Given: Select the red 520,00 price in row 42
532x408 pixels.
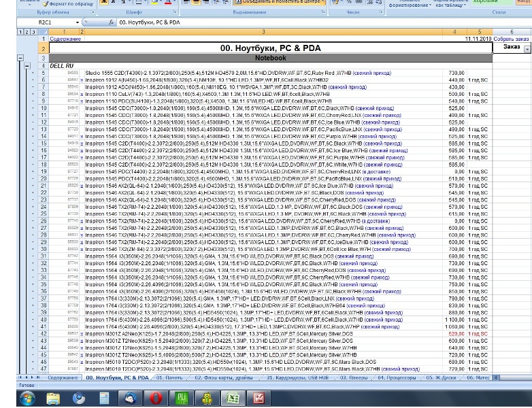Looking at the screenshot, I should coord(454,334).
